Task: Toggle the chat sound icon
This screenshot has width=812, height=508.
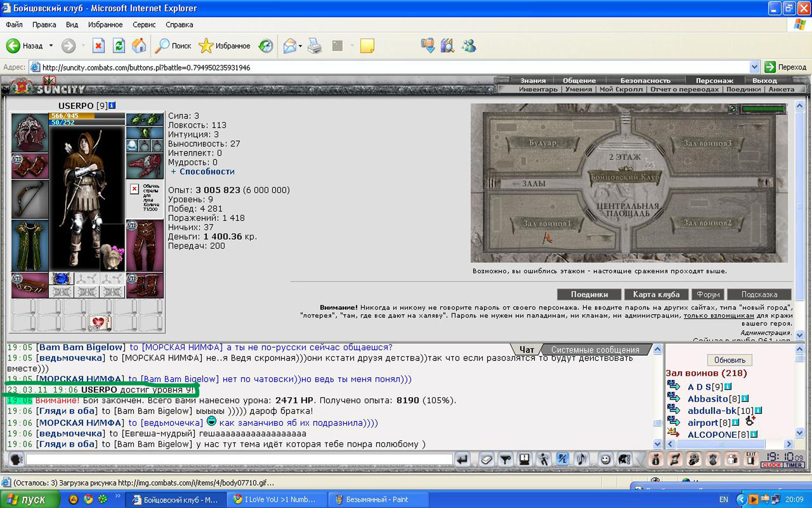Action: point(582,459)
